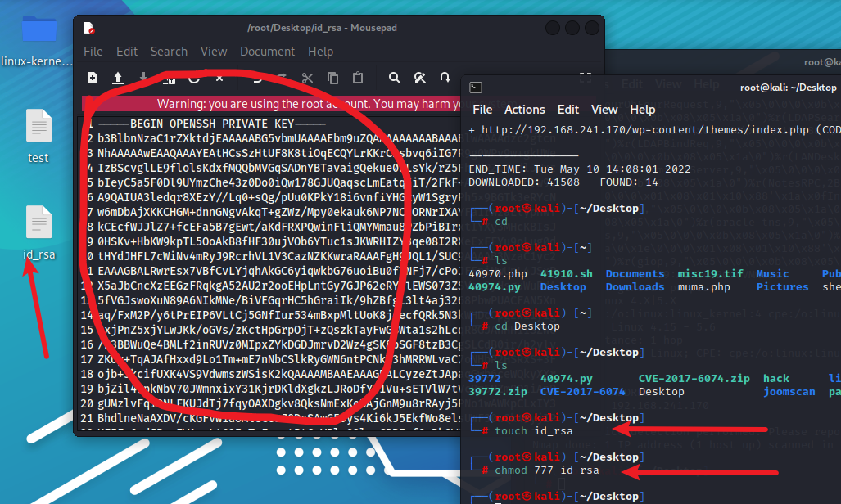Click '41910.sh' in terminal listing
This screenshot has height=504, width=841.
coord(567,273)
